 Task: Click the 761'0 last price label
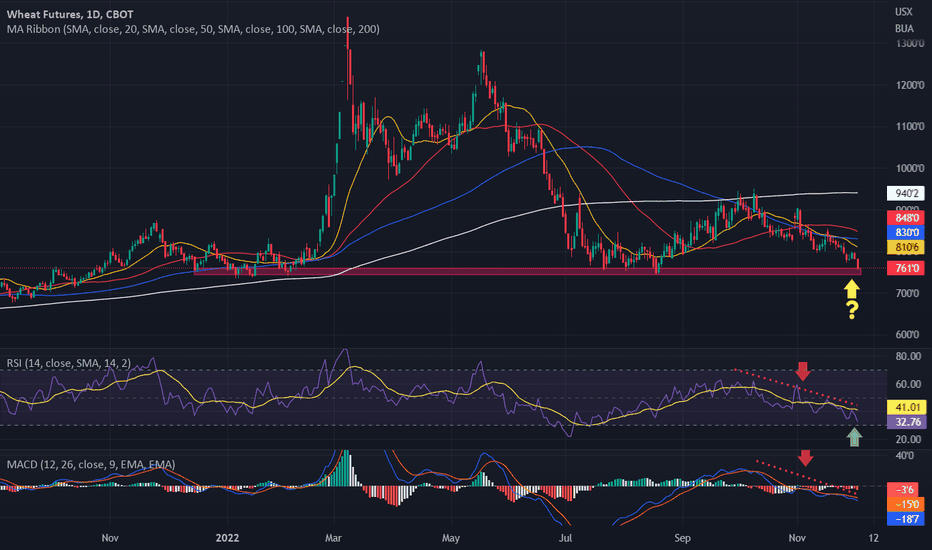click(x=906, y=268)
